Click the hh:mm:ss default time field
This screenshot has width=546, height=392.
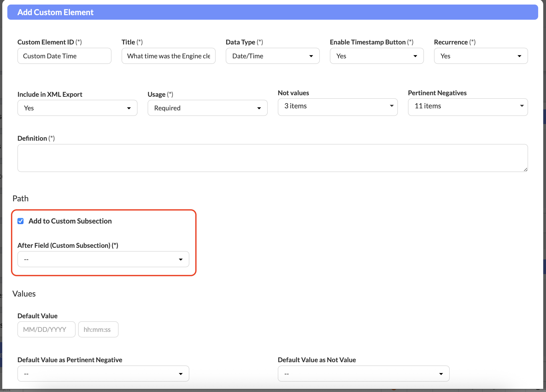click(98, 330)
